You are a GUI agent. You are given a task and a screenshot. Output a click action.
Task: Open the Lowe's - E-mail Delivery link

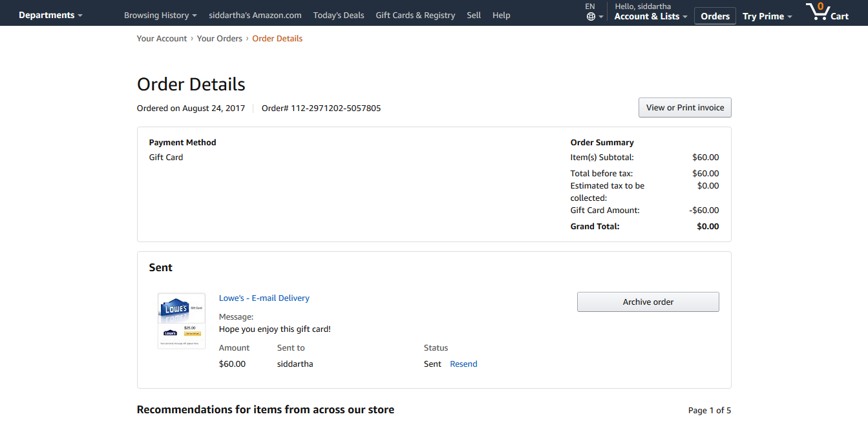click(264, 298)
